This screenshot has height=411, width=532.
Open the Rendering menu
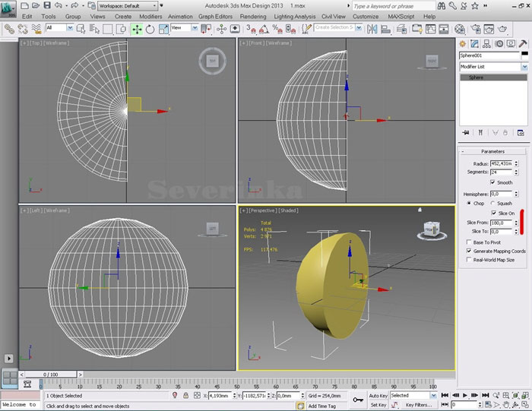(253, 16)
